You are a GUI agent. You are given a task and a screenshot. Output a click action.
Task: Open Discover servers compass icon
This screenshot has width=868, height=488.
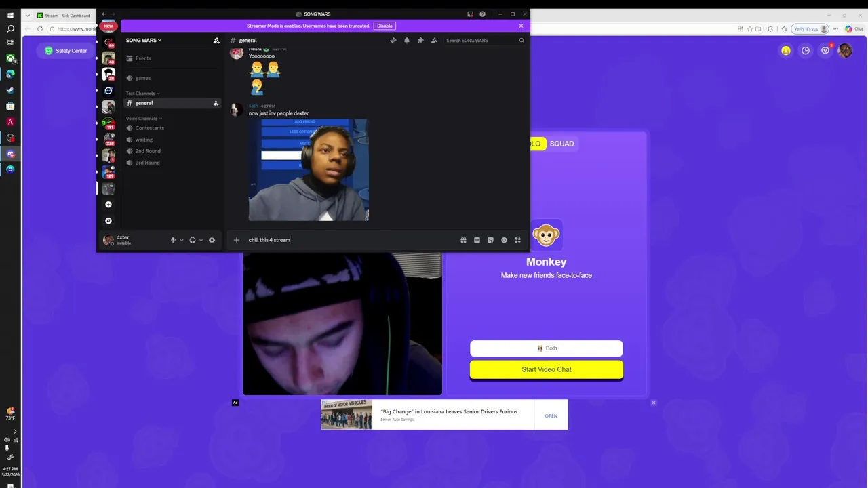coord(108,221)
